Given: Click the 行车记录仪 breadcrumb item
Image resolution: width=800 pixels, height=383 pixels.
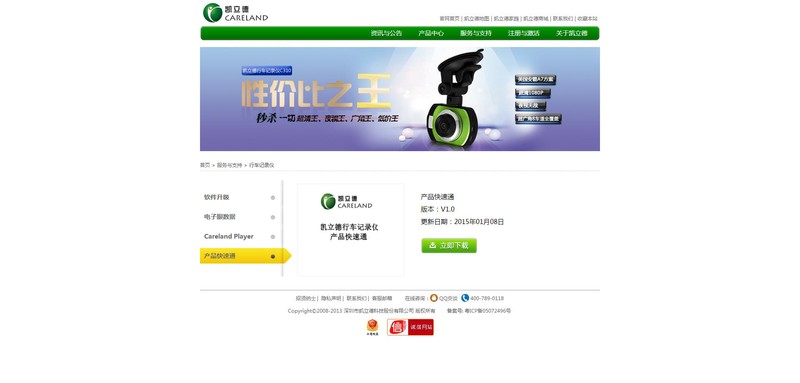Looking at the screenshot, I should pos(262,165).
